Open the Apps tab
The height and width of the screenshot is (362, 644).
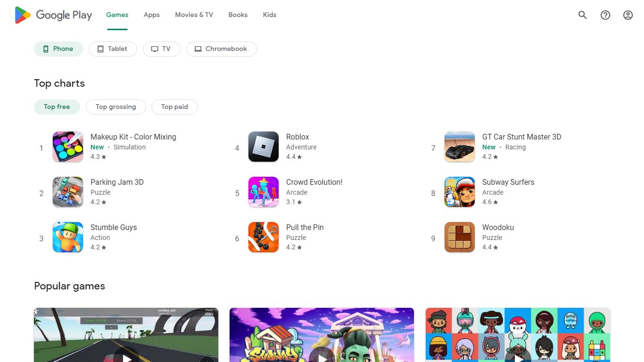(x=152, y=15)
